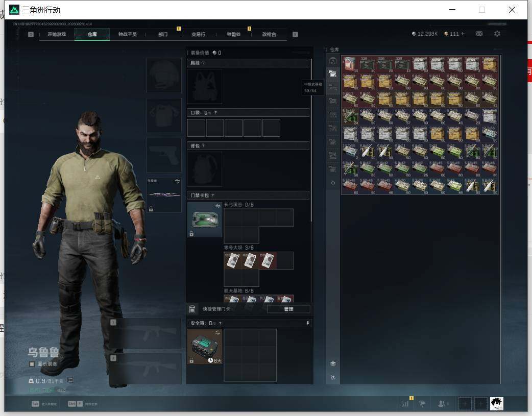Viewport: 532px width, 416px height.
Task: Click the Tab key hint in bottom bar
Action: point(35,404)
